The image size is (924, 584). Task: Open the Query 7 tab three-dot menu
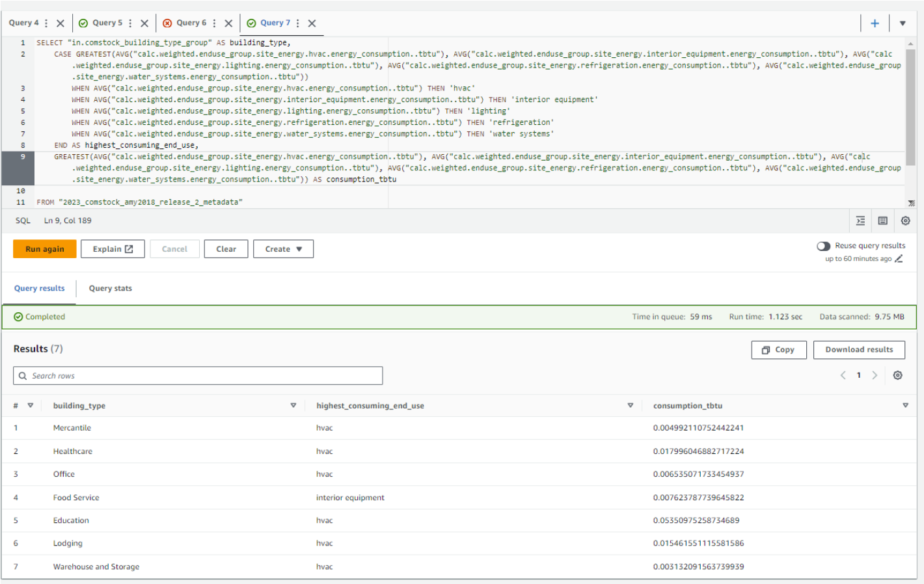(x=298, y=23)
